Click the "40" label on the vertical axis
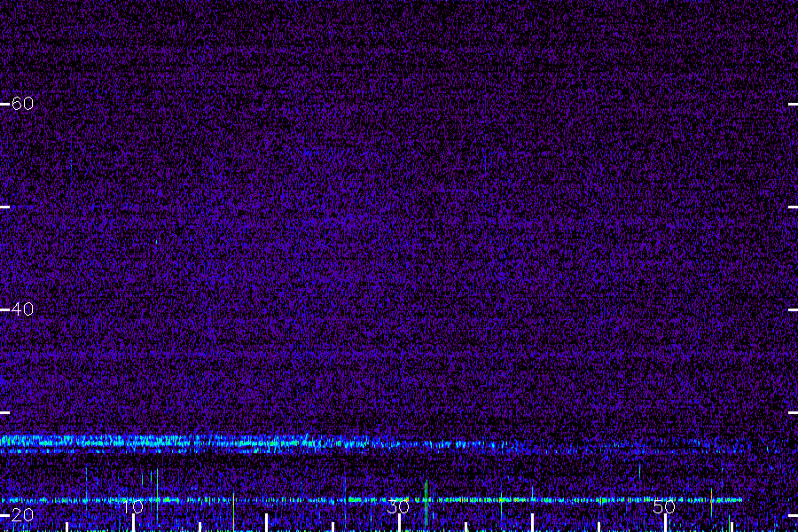 (22, 309)
